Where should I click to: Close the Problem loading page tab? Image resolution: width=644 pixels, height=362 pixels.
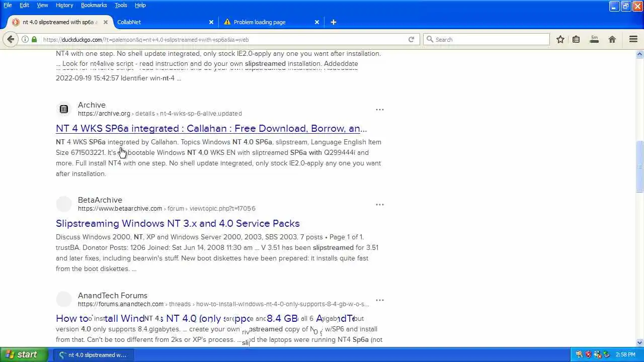point(317,22)
